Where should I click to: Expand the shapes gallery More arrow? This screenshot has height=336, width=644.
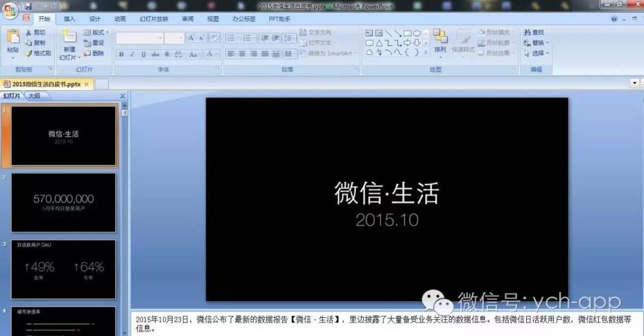tap(426, 52)
